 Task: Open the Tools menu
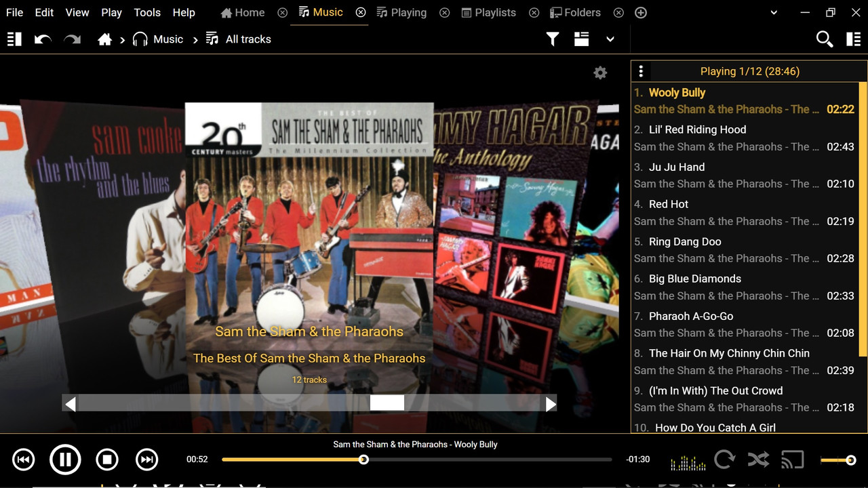146,12
